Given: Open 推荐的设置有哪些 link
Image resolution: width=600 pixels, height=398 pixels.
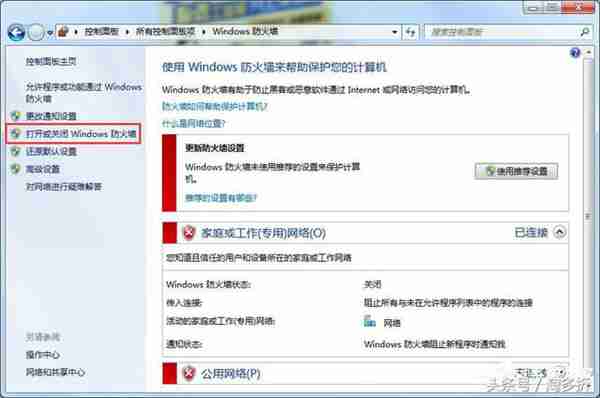Looking at the screenshot, I should pyautogui.click(x=221, y=198).
